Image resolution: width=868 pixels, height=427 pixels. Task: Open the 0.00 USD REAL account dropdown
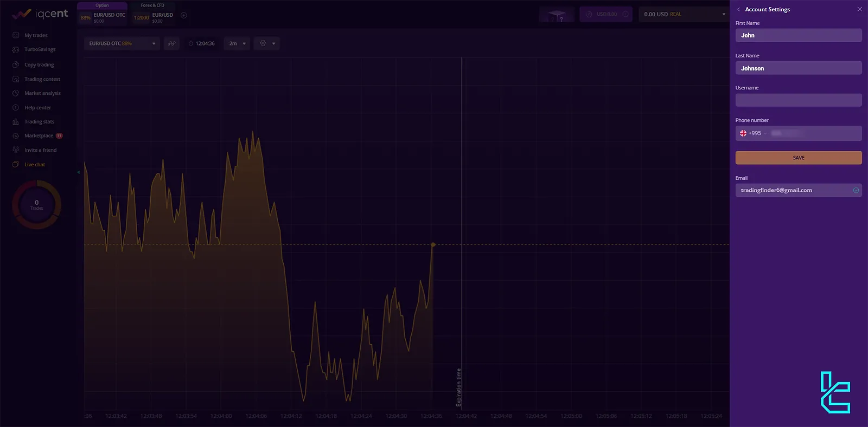tap(684, 14)
